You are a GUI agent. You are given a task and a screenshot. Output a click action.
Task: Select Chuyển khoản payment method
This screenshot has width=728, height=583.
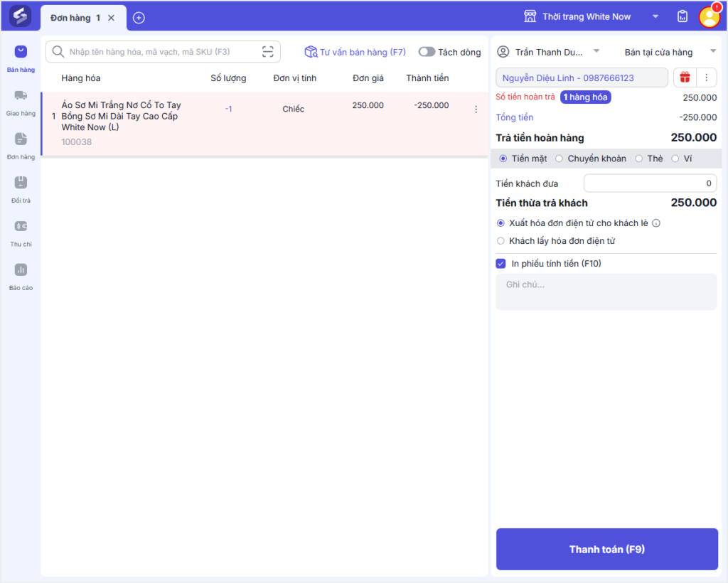click(559, 159)
